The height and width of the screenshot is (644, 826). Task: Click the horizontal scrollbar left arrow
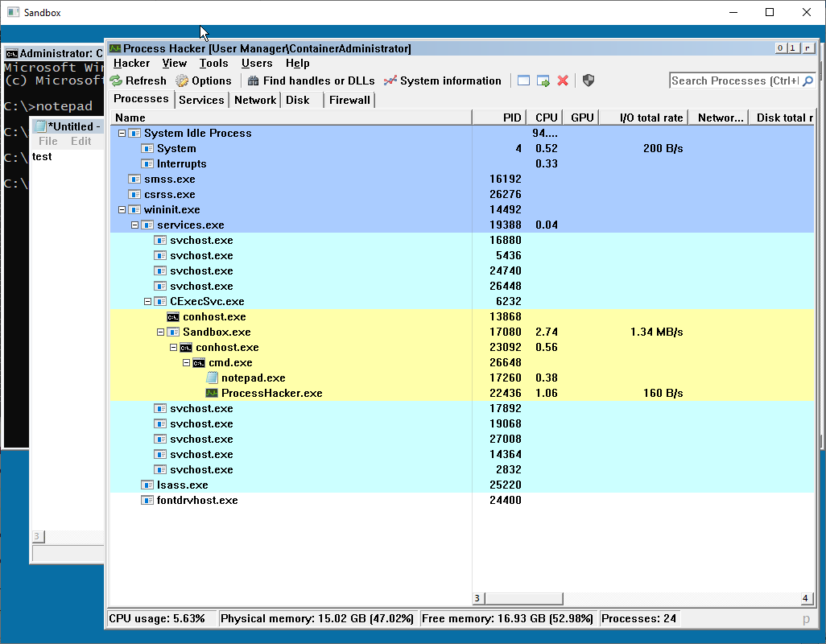point(478,599)
